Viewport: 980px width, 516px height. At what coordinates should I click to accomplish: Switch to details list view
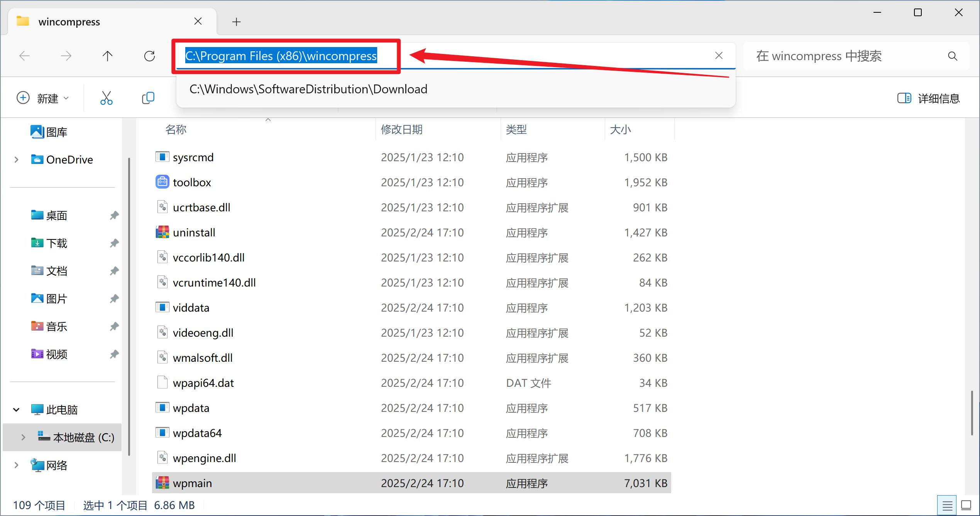click(x=947, y=505)
